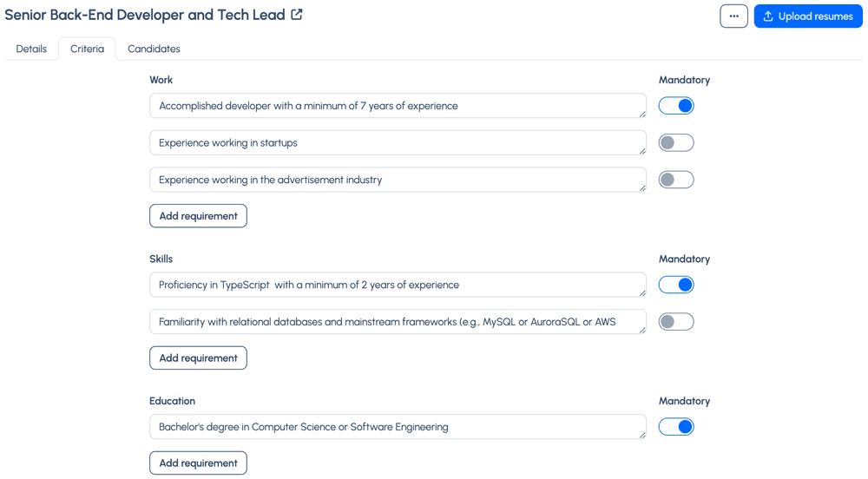This screenshot has height=479, width=868.
Task: Make relational databases familiarity mandatory
Action: [x=675, y=322]
